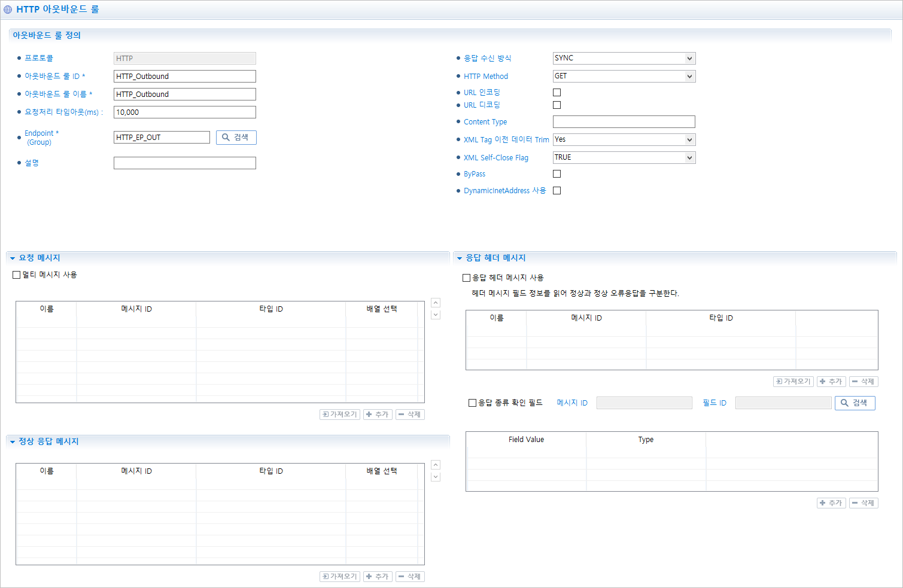
Task: Click the HTTP Method label
Action: point(486,76)
